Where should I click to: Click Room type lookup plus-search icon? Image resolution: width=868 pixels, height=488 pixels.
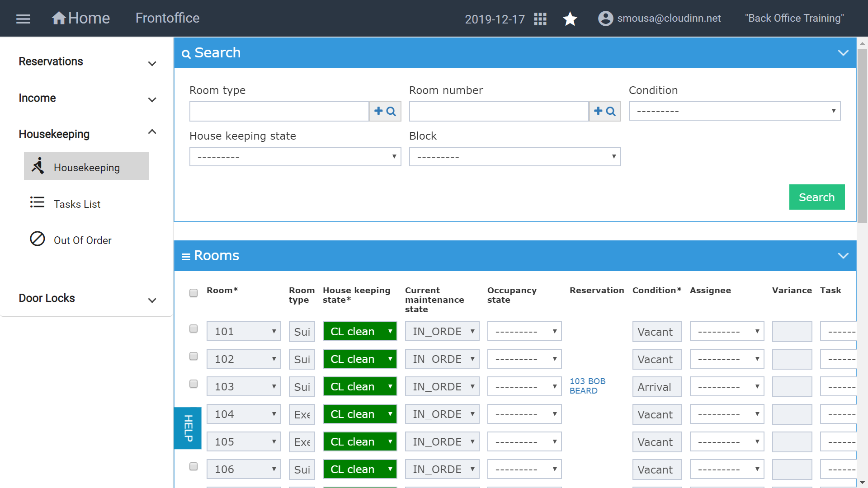[x=385, y=111]
